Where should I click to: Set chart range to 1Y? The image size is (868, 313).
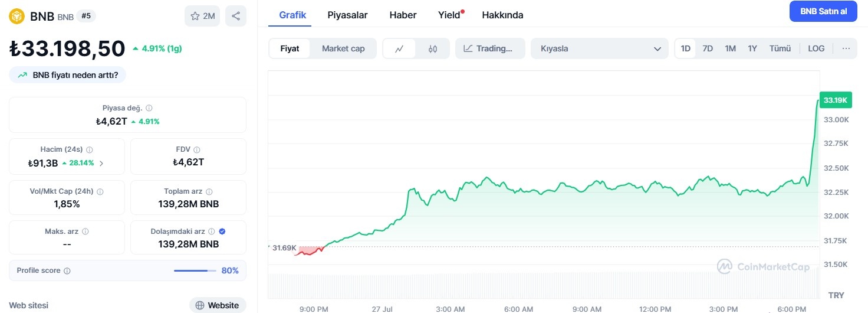[752, 48]
